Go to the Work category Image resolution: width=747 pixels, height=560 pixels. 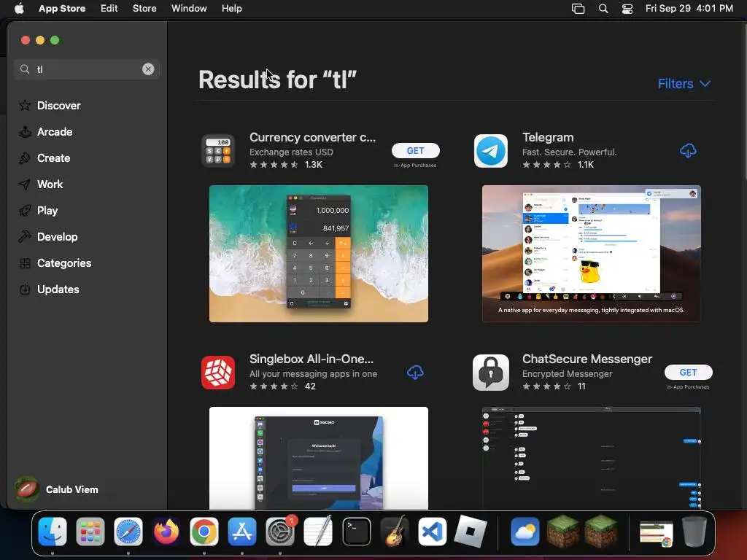coord(41,184)
